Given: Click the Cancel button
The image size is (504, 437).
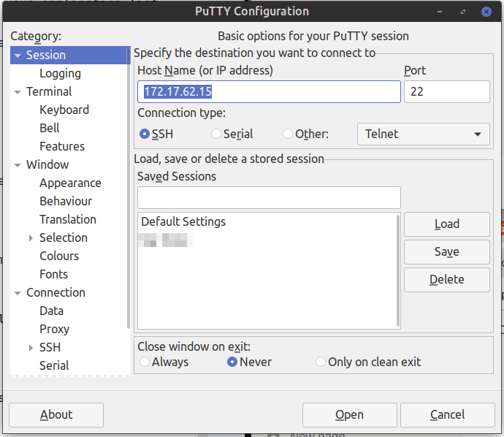Looking at the screenshot, I should 448,415.
